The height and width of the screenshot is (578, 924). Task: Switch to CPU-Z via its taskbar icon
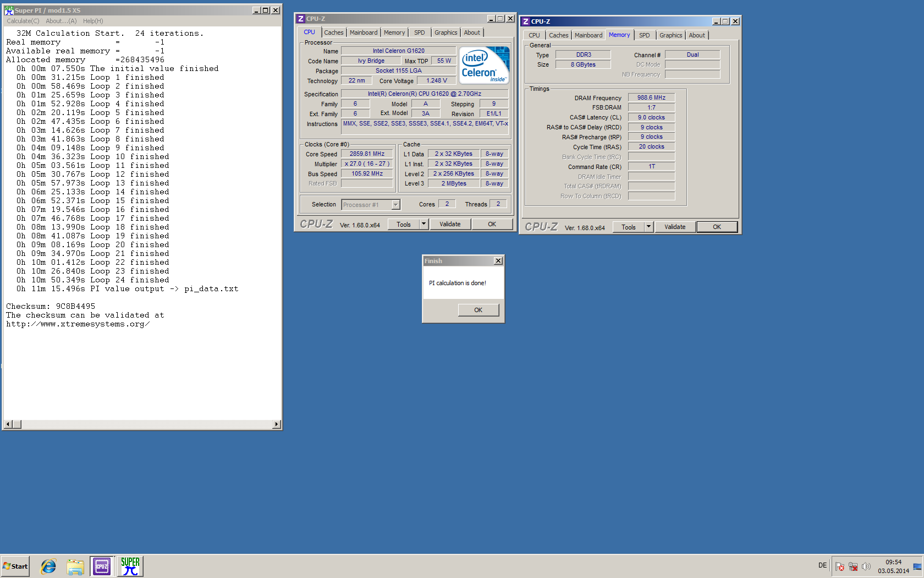[102, 566]
